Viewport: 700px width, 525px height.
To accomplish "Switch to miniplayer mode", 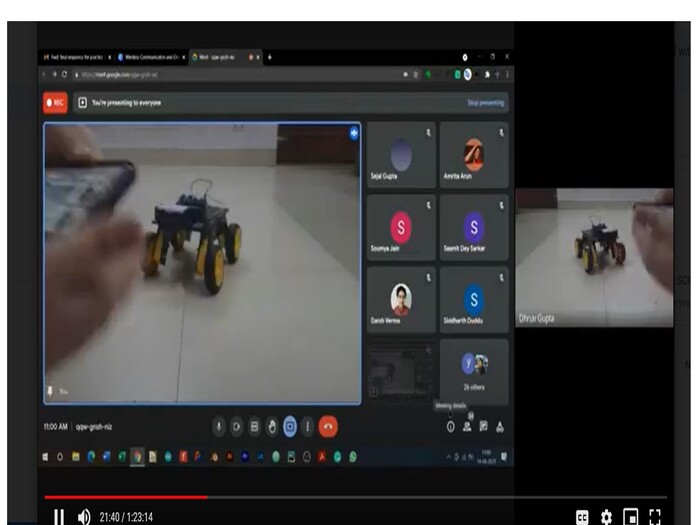I will point(630,517).
